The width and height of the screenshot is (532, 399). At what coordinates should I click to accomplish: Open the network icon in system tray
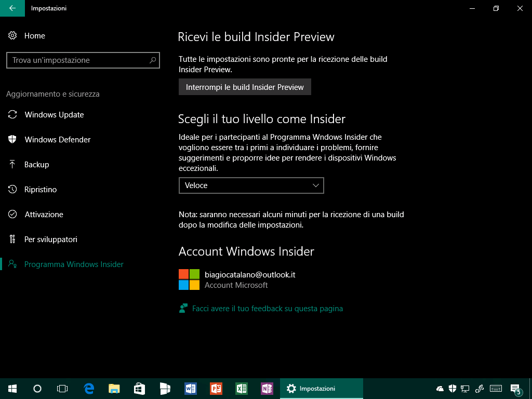(465, 389)
